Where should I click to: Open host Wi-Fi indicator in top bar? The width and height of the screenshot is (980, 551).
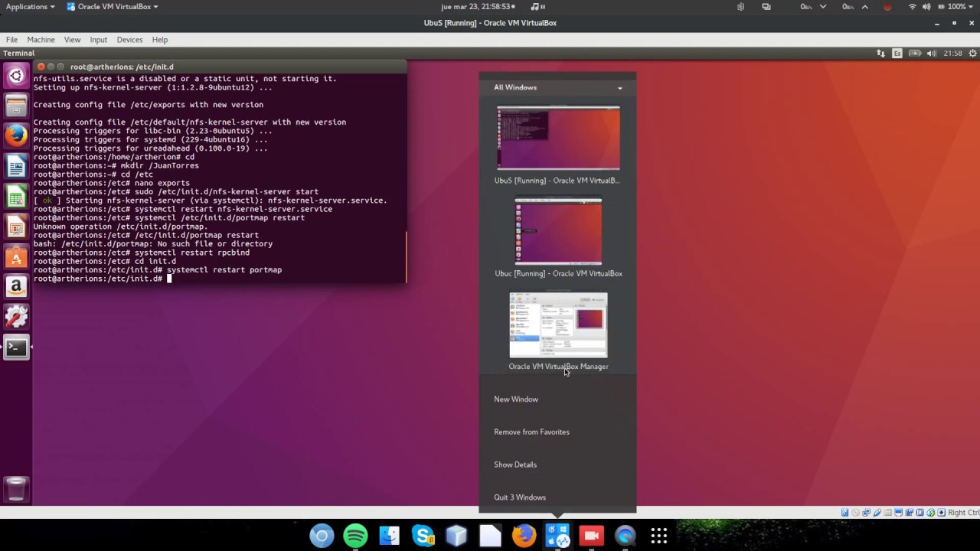(913, 7)
